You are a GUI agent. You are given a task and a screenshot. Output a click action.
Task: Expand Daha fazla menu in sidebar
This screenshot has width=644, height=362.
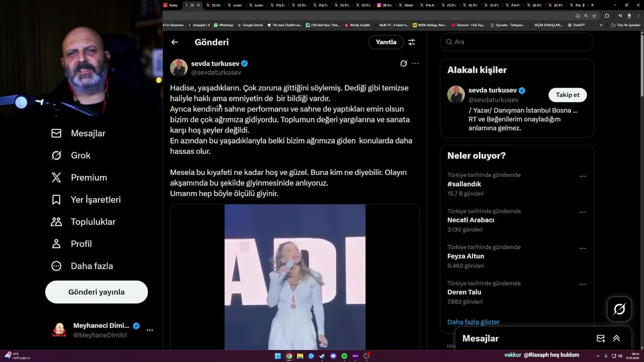(x=82, y=266)
